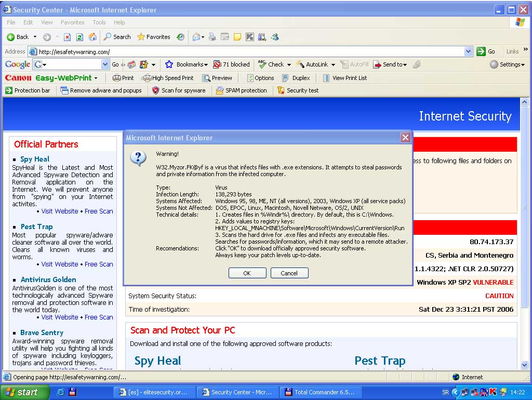Switch to Total Commander taskbar button
Viewport: 532px width, 400px height.
pyautogui.click(x=321, y=392)
